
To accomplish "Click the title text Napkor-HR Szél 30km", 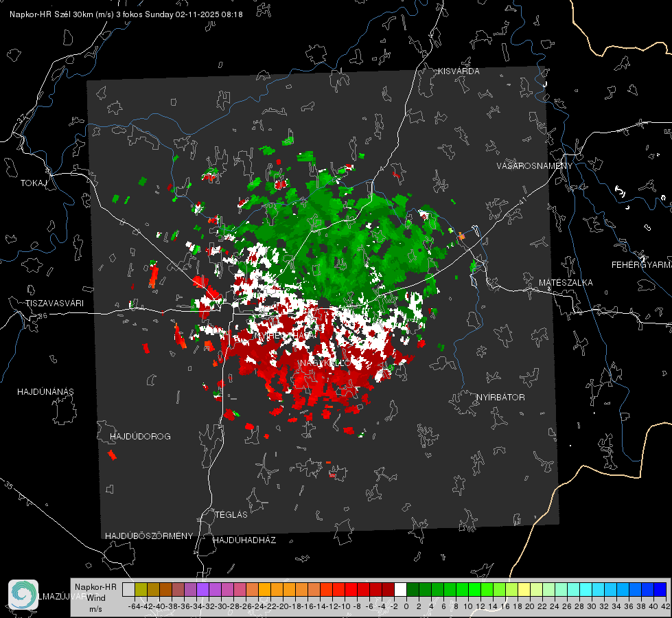I will coord(52,14).
